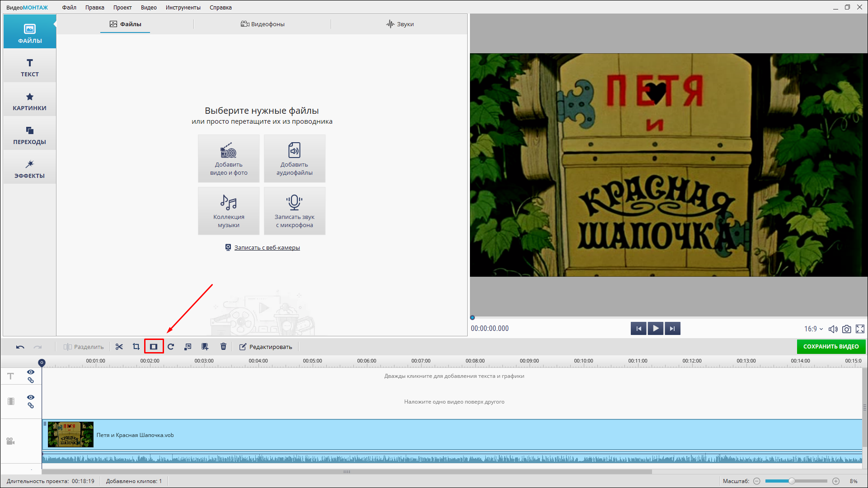Click Добавить аудиофайлы tile
868x488 pixels.
click(x=295, y=158)
